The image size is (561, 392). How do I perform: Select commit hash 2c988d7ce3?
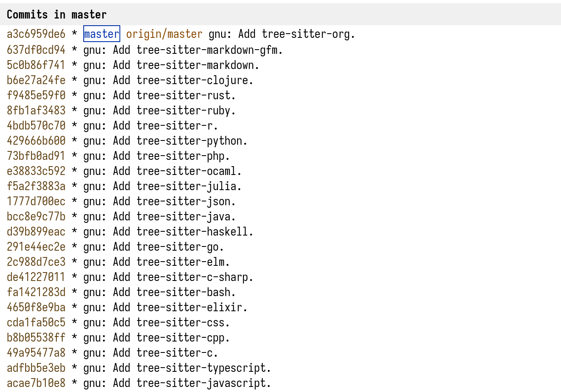(x=36, y=262)
